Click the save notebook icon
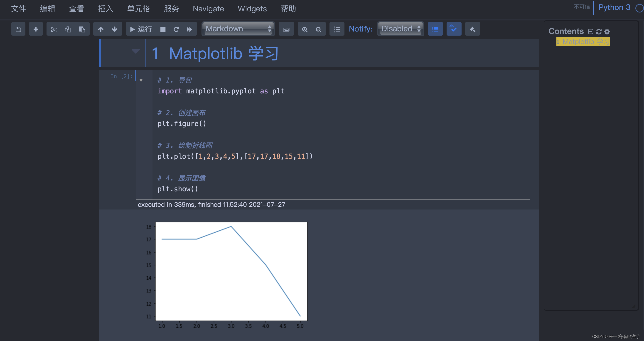 pyautogui.click(x=18, y=29)
